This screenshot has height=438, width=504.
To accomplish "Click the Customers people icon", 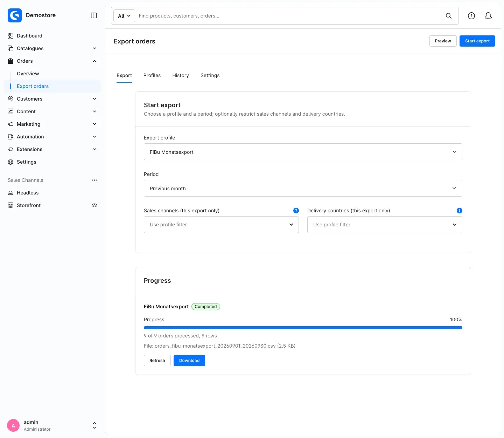I will tap(10, 99).
